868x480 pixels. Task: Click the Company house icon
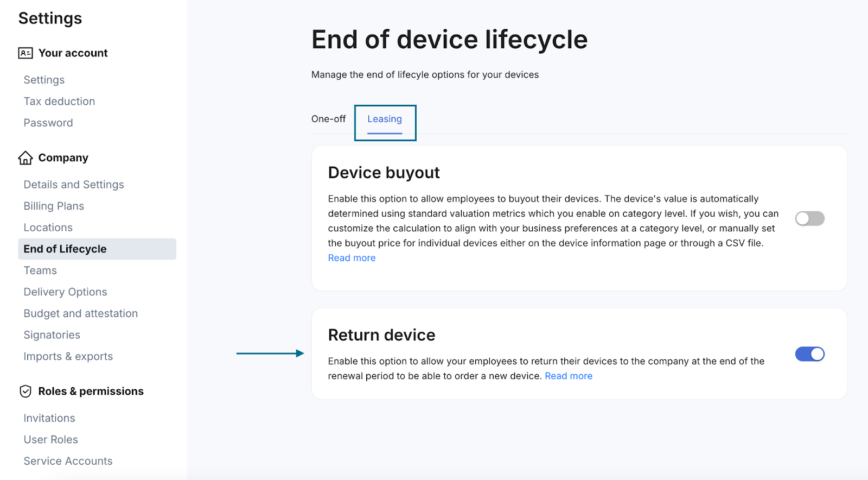pyautogui.click(x=25, y=158)
